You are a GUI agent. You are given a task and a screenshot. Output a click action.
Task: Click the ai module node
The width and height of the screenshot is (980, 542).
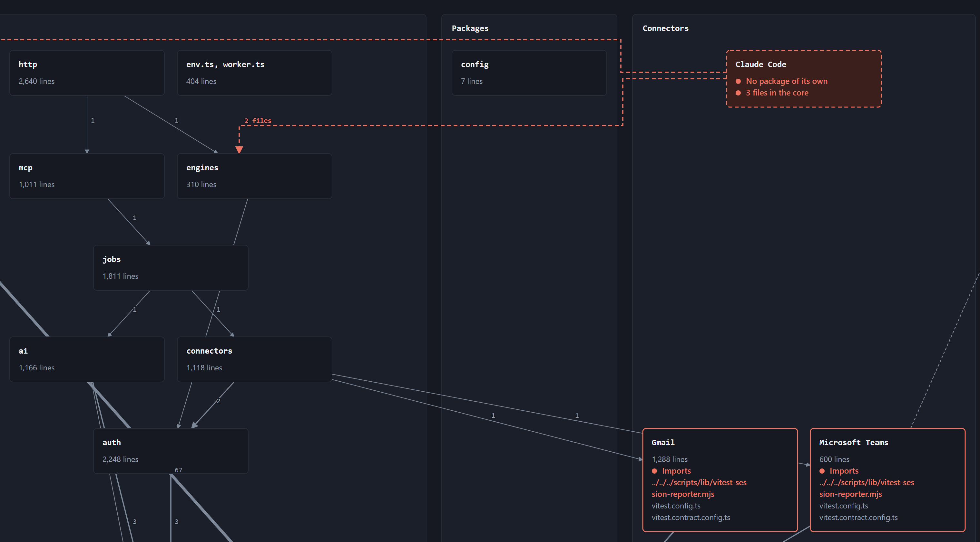pos(87,359)
